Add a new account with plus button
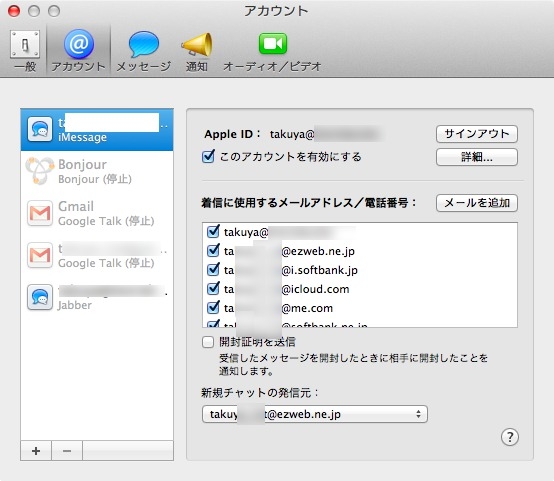Image resolution: width=554 pixels, height=481 pixels. coord(36,451)
